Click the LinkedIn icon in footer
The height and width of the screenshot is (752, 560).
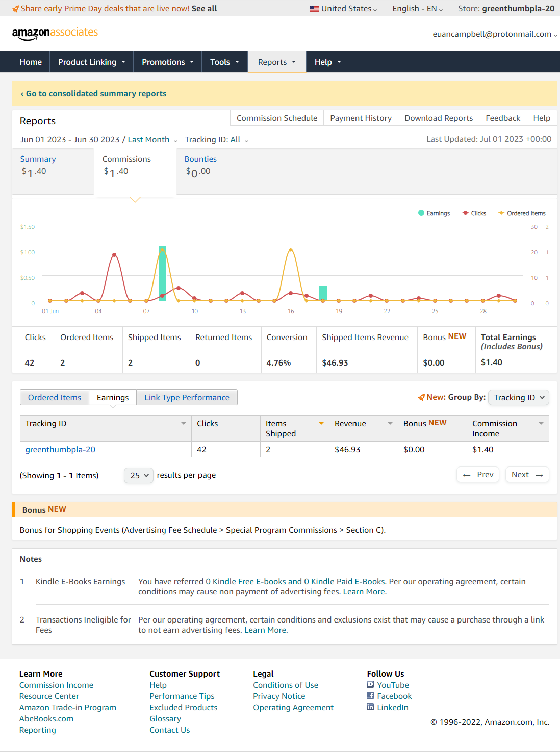tap(370, 707)
